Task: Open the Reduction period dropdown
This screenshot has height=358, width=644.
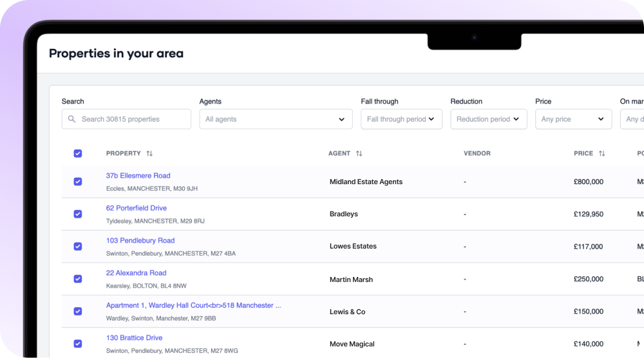Action: click(489, 119)
